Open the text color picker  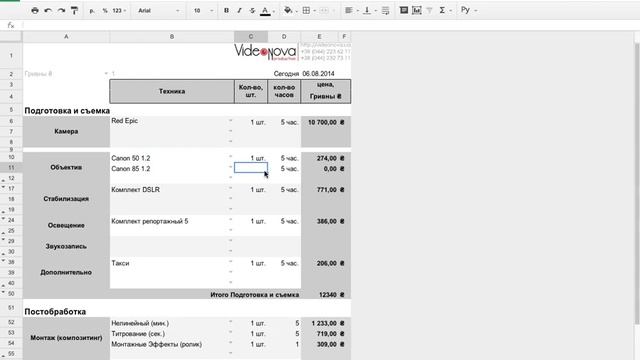(265, 11)
